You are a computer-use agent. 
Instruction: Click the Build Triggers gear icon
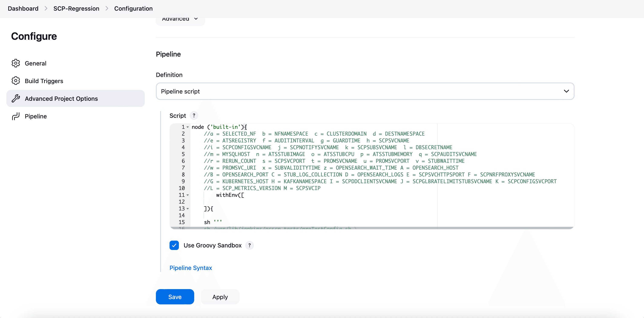coord(16,81)
